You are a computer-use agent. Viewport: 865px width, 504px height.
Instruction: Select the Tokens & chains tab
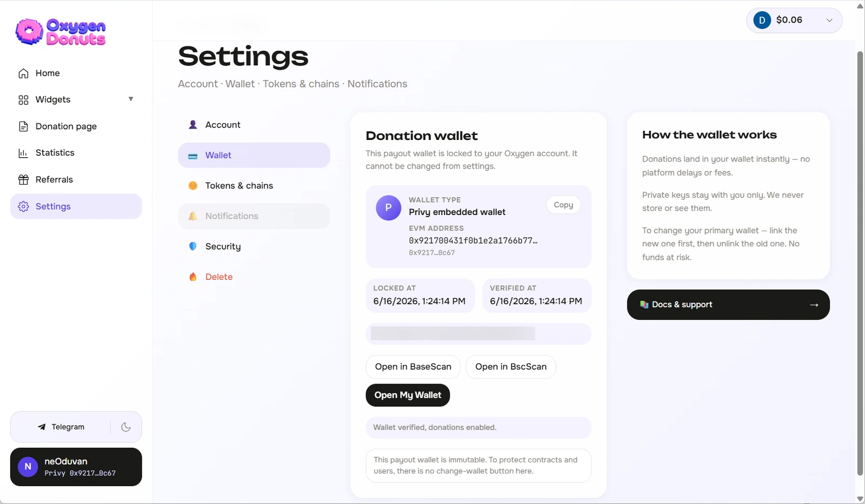point(254,186)
